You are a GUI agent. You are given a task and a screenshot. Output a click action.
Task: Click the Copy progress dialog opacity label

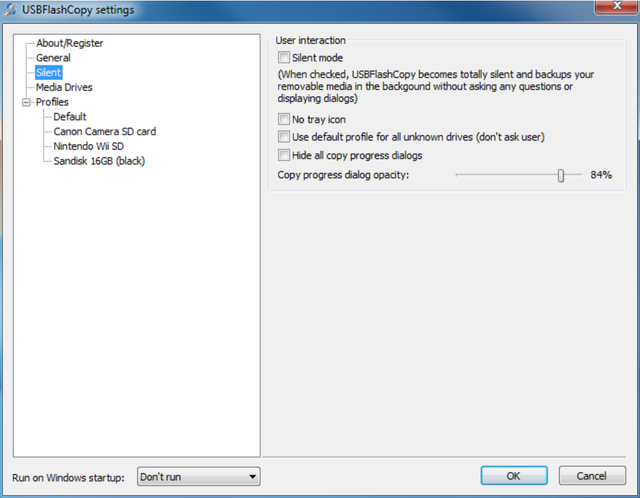pyautogui.click(x=343, y=175)
